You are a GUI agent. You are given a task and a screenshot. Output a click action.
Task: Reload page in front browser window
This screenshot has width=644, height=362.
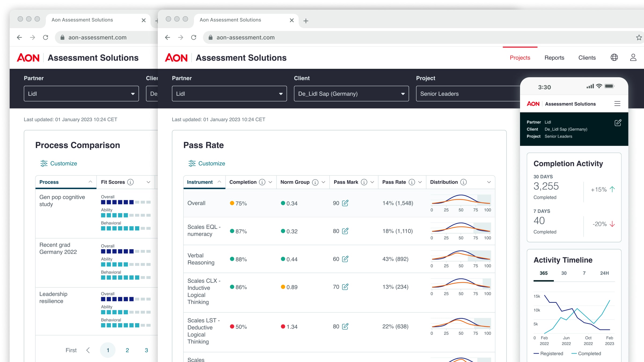tap(193, 38)
